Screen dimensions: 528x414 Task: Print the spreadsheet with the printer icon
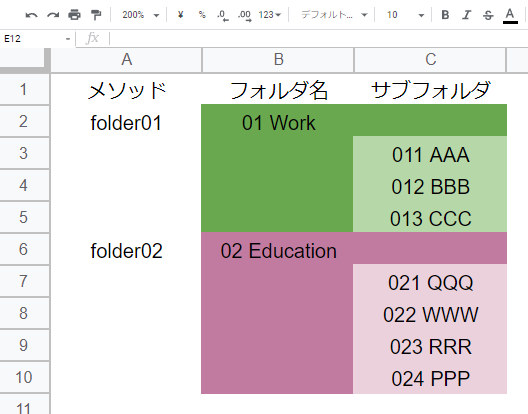74,15
